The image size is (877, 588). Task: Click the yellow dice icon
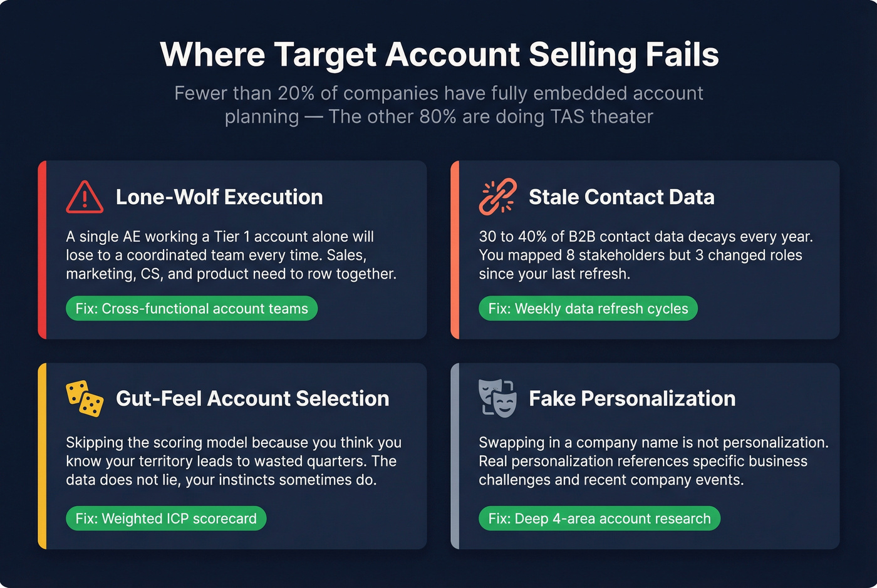coord(85,398)
